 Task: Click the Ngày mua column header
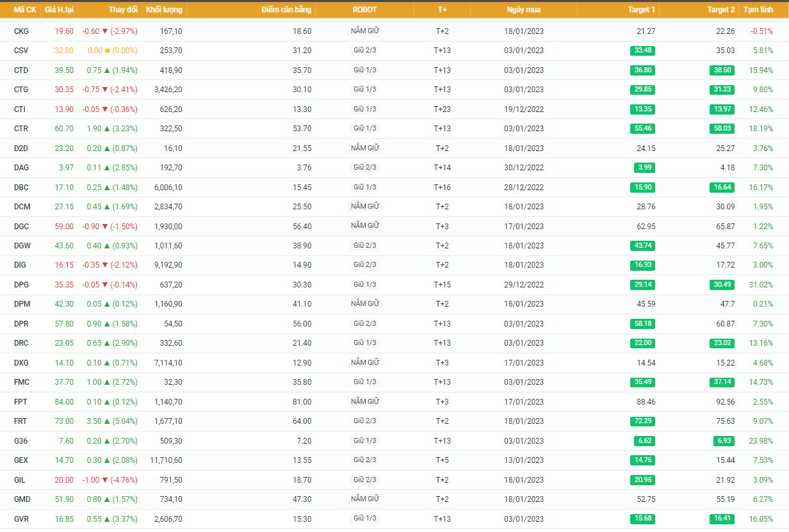pyautogui.click(x=524, y=10)
